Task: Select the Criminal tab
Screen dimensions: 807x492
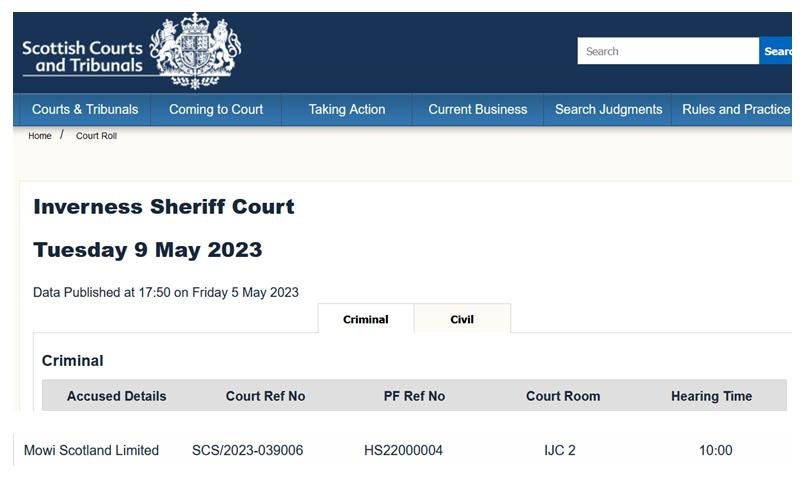Action: coord(365,320)
